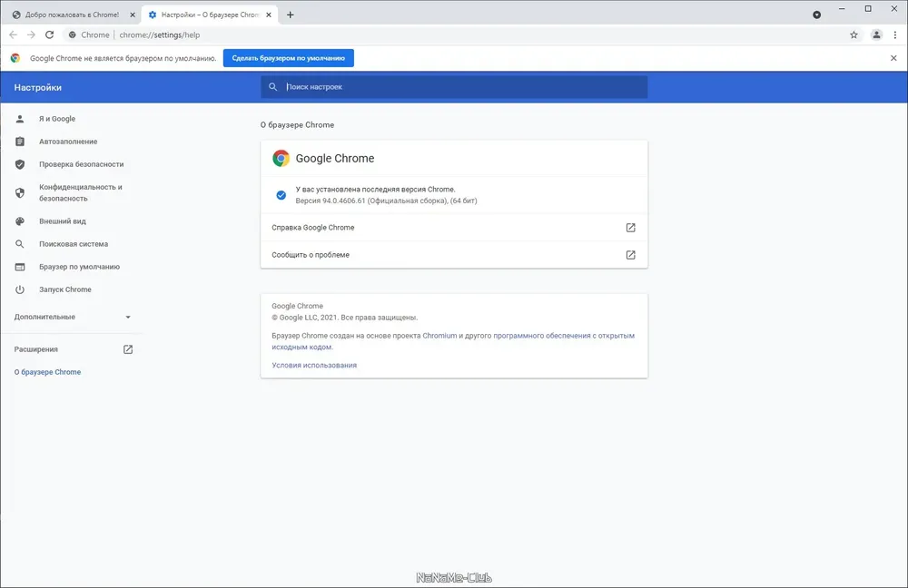908x588 pixels.
Task: Close the 'Настройки – О браузере Chrome' tab
Action: (x=269, y=15)
